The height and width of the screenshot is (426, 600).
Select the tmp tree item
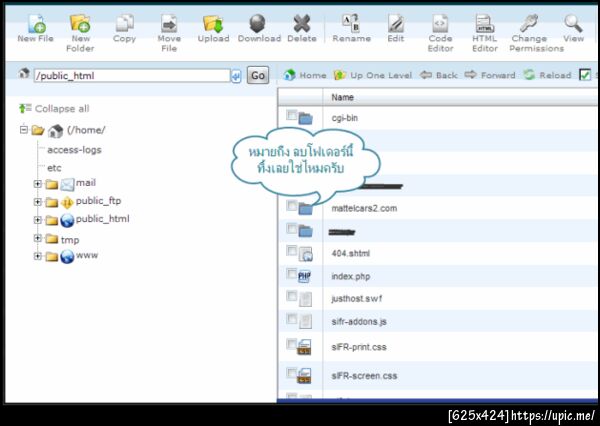[x=70, y=240]
